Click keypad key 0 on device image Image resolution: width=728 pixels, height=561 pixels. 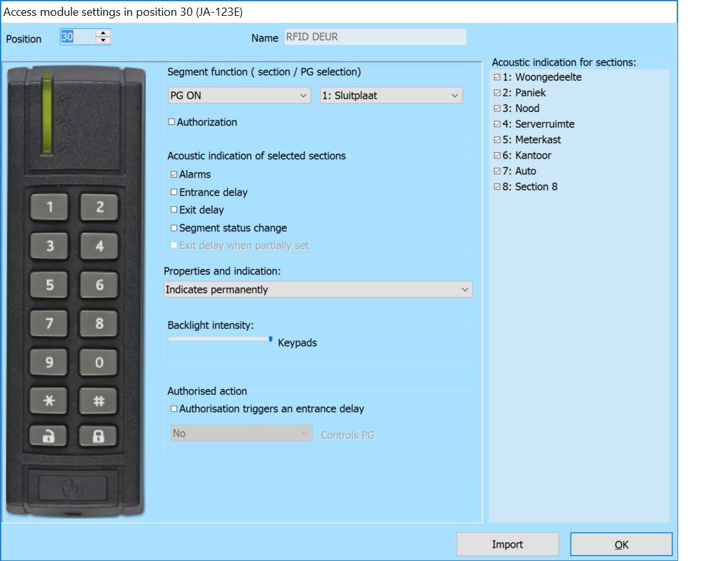click(99, 362)
